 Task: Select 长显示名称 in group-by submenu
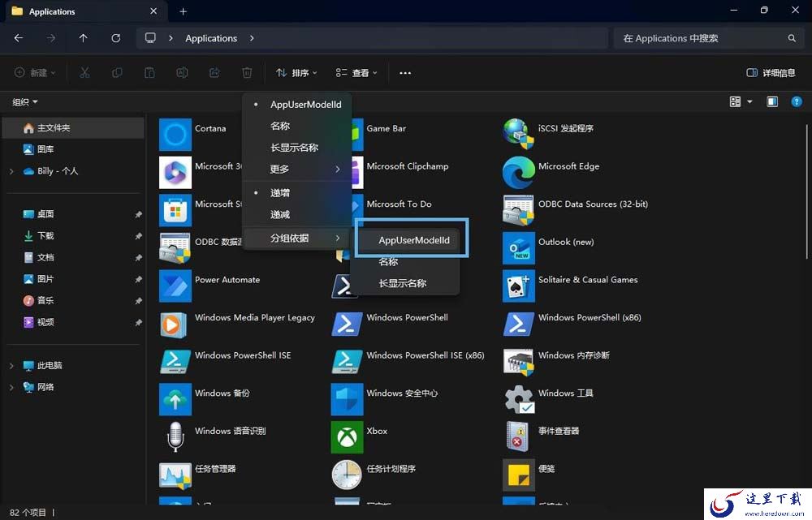coord(402,283)
